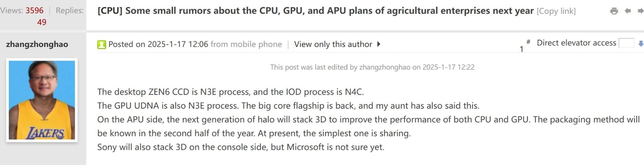Click the Direct elevator access label
This screenshot has height=165, width=644.
click(x=577, y=43)
